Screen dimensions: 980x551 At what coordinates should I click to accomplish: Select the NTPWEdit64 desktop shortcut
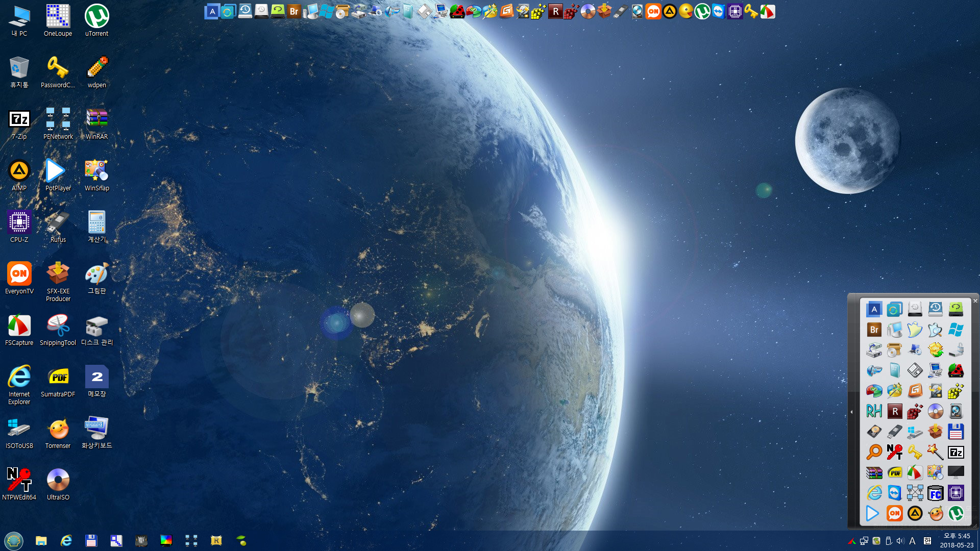(x=19, y=485)
